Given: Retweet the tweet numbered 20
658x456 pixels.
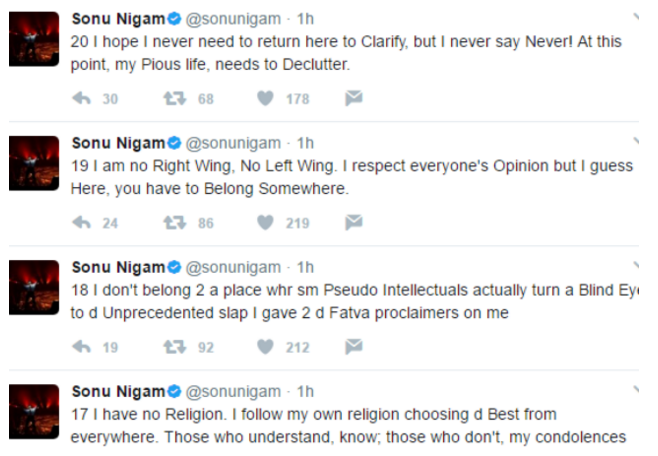Looking at the screenshot, I should [x=173, y=98].
